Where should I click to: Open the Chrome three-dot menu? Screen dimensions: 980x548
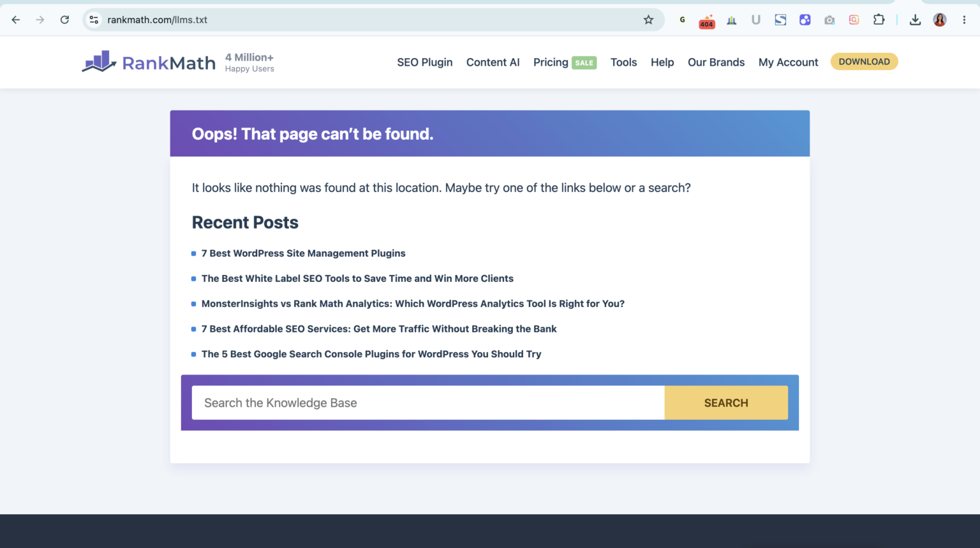pos(964,20)
